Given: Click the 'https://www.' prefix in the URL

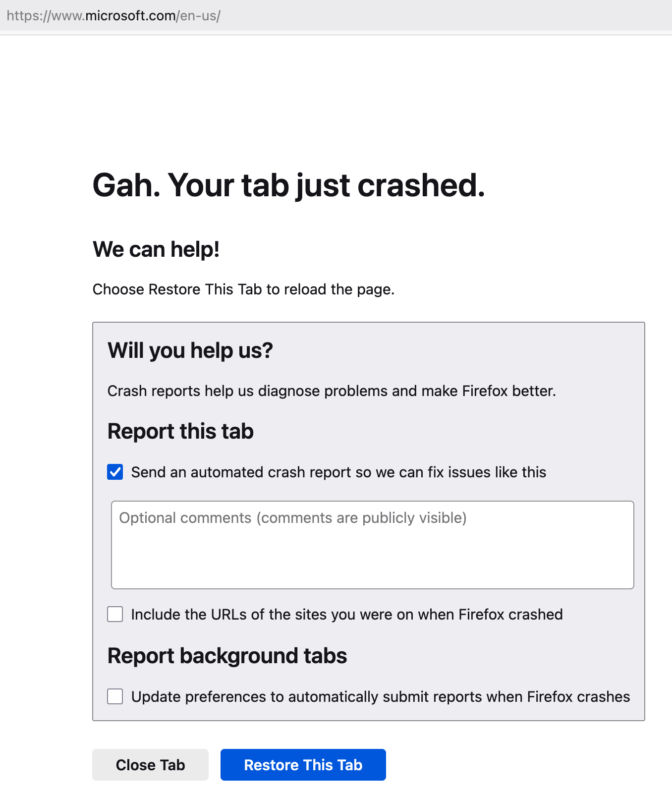Looking at the screenshot, I should pos(46,16).
